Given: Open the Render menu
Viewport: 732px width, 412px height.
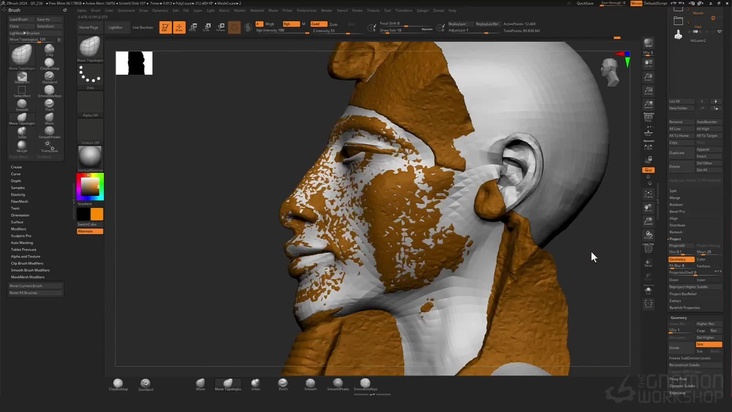Looking at the screenshot, I should tap(327, 10).
